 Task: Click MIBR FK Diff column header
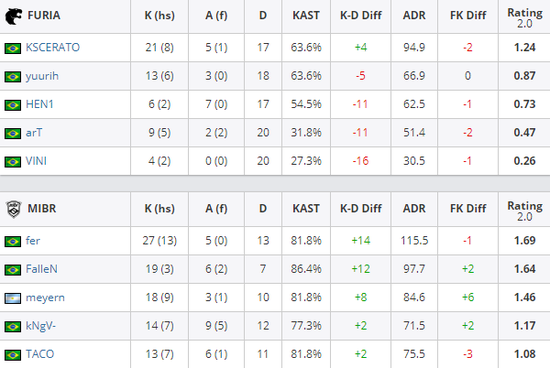(x=468, y=208)
